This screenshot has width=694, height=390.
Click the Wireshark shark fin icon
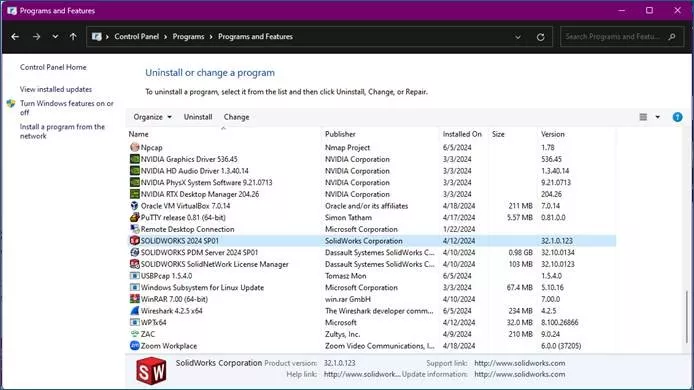(x=135, y=311)
